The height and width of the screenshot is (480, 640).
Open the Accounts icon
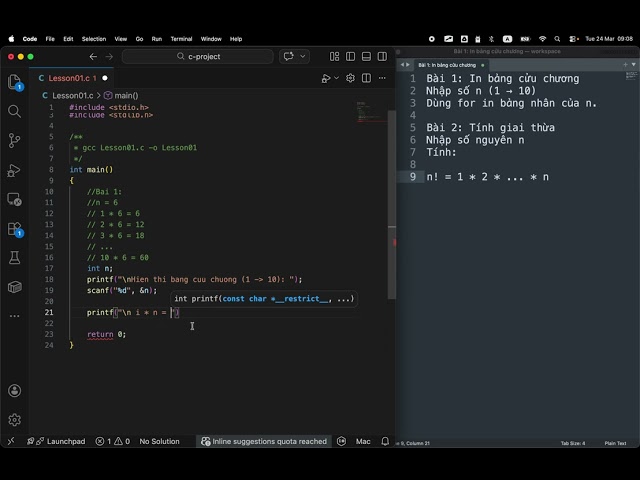click(x=15, y=391)
